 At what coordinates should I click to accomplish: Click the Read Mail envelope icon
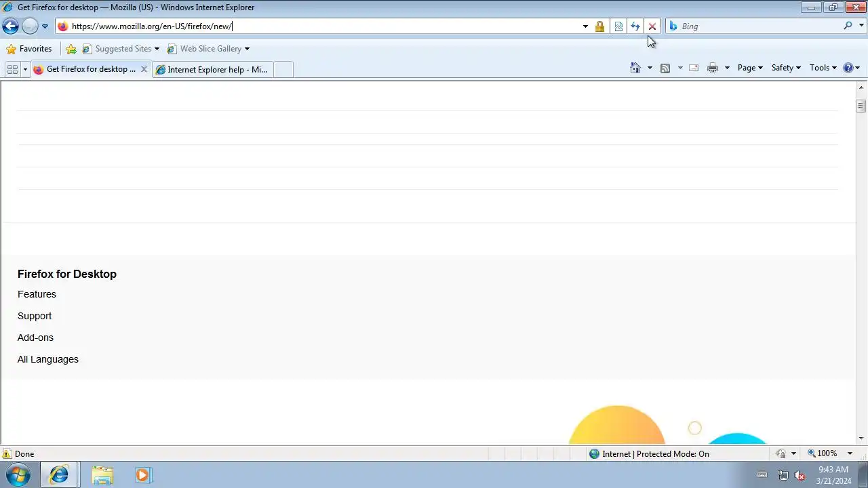coord(694,68)
